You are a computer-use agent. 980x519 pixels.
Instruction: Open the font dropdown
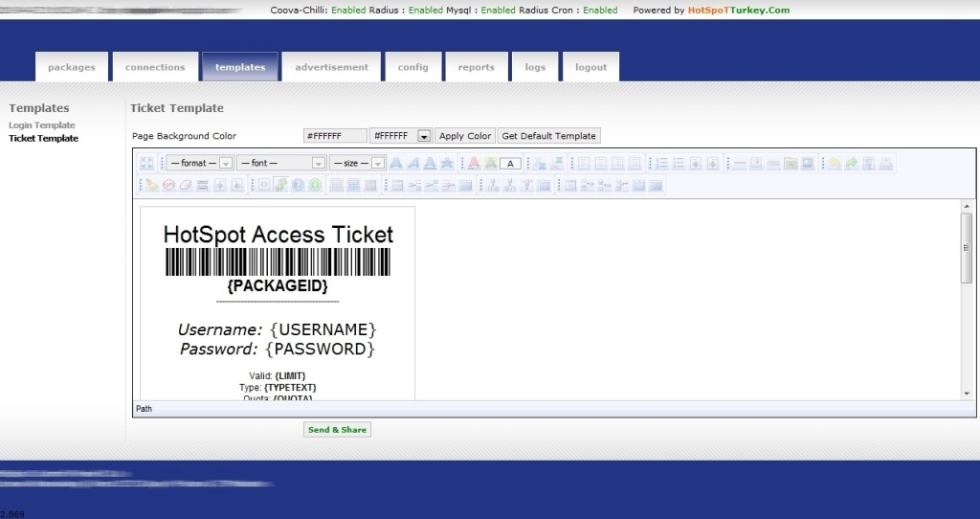coord(281,163)
